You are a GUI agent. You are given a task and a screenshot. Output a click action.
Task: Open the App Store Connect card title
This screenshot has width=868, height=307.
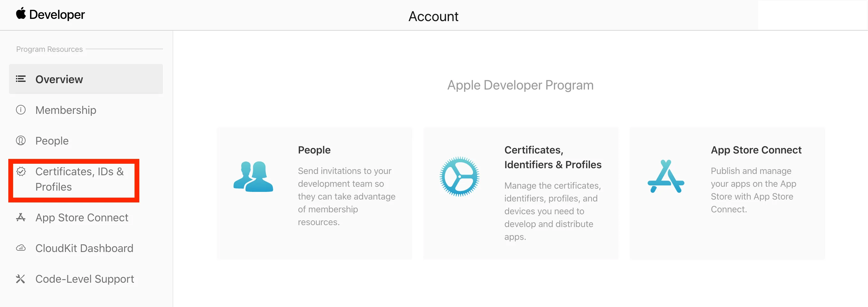click(x=756, y=150)
